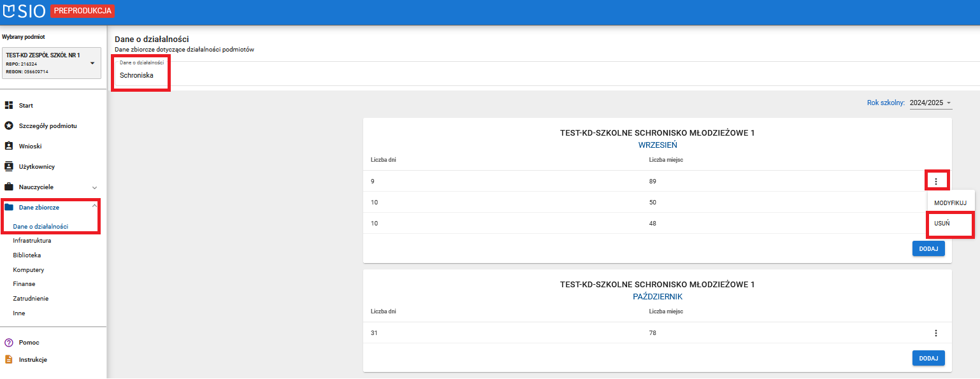Click the Wnioski icon in sidebar
The image size is (980, 379).
9,146
